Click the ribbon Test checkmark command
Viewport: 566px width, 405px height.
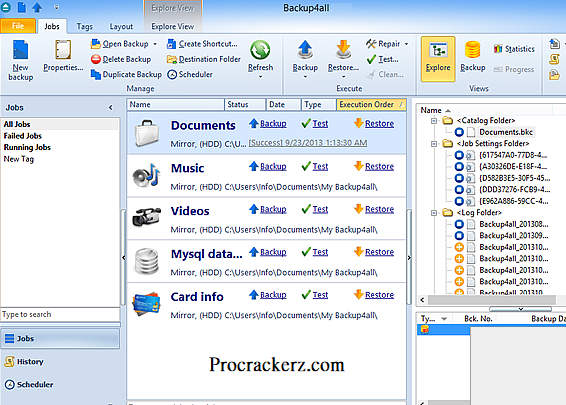click(x=382, y=59)
